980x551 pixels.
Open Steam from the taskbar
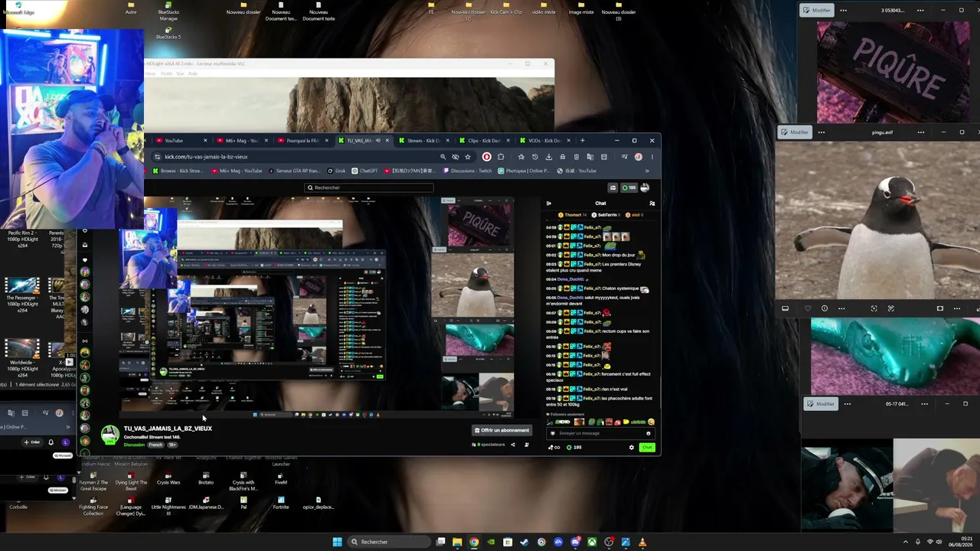tap(524, 542)
